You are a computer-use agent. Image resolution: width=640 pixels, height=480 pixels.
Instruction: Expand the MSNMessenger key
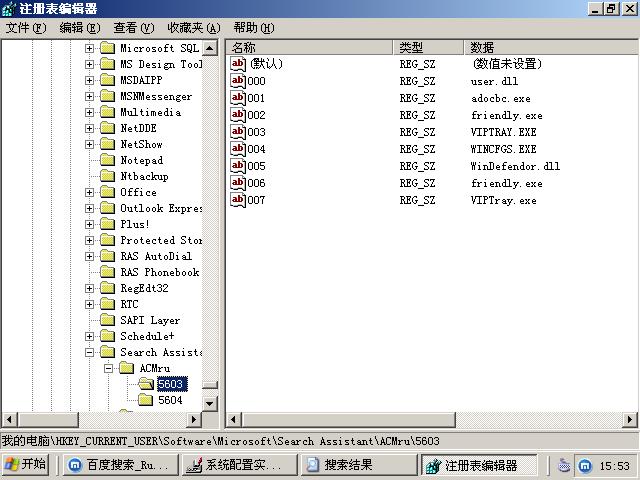[89, 96]
